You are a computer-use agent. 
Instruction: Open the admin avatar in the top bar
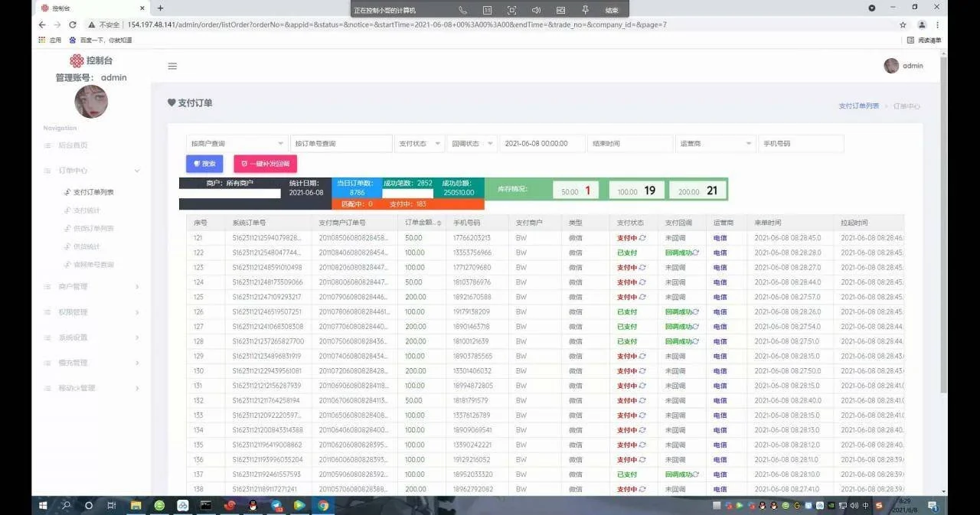point(891,65)
